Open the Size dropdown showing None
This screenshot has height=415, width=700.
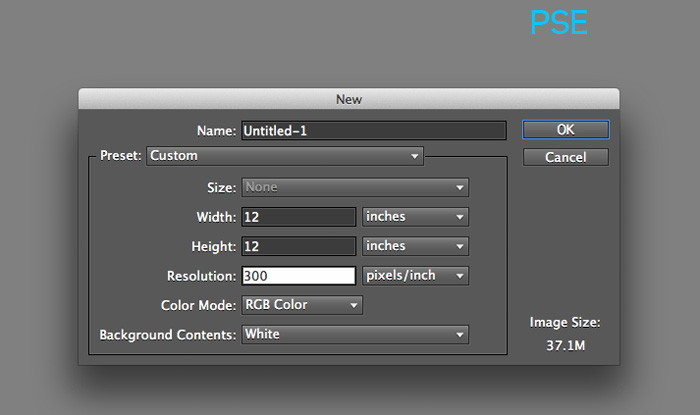click(x=355, y=187)
